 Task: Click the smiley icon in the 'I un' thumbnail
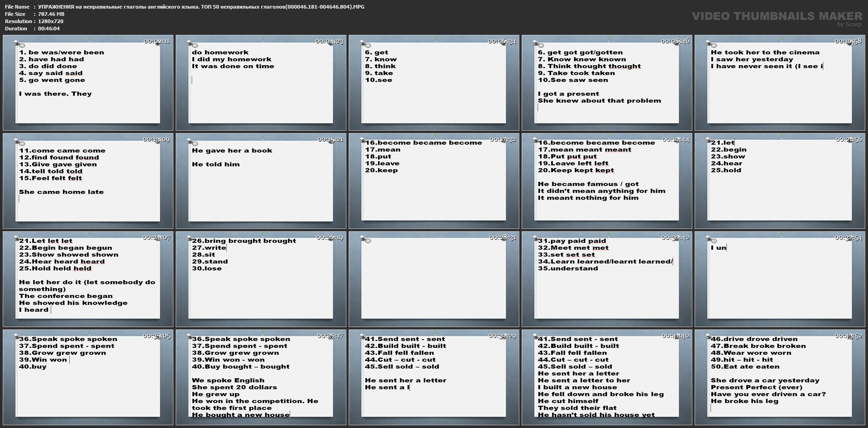pyautogui.click(x=714, y=241)
